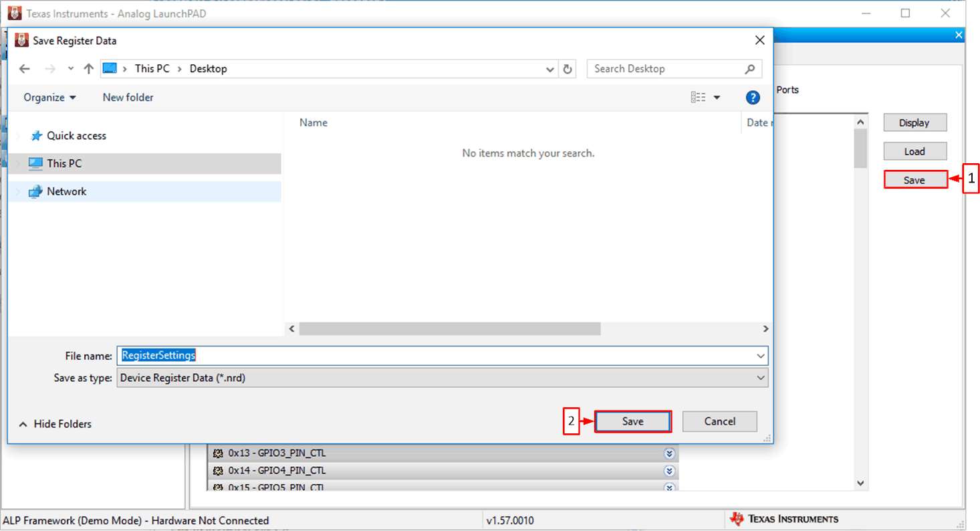Click the search magnifier icon

point(750,69)
